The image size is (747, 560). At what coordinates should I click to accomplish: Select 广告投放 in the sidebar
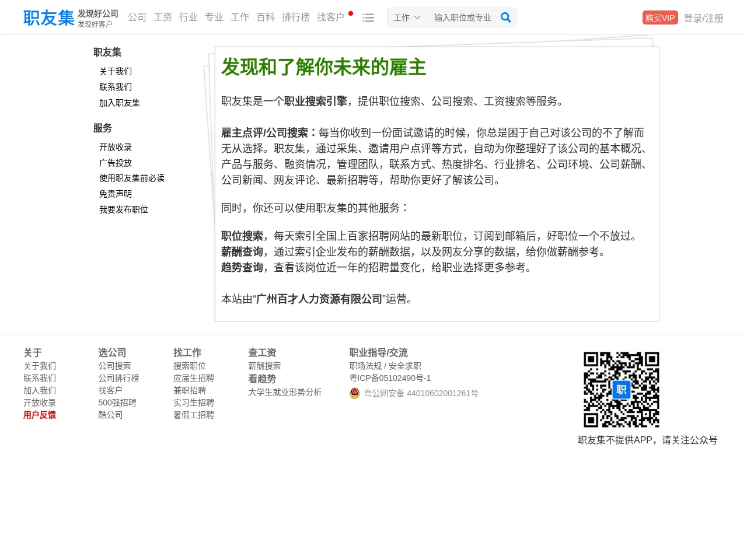coord(116,163)
